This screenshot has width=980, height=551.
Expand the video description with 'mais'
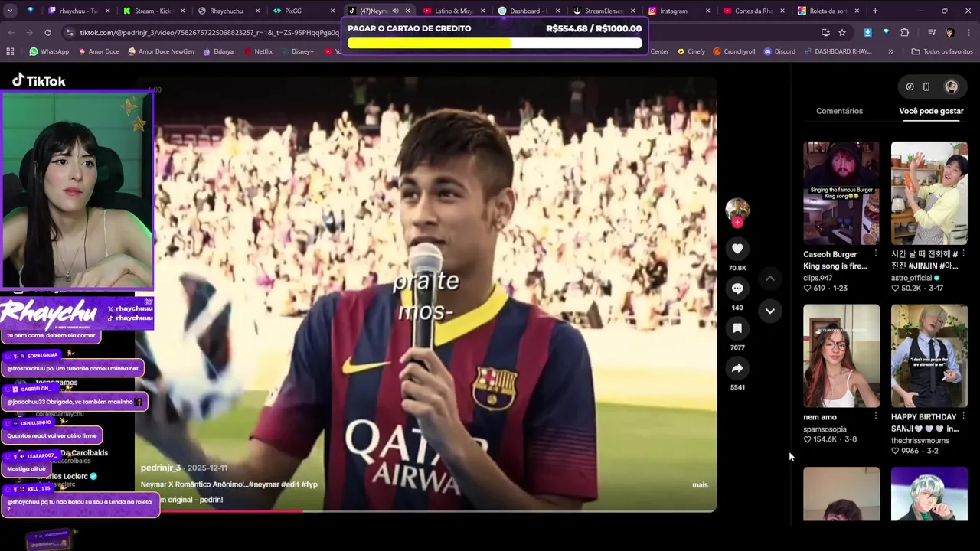[x=700, y=484]
